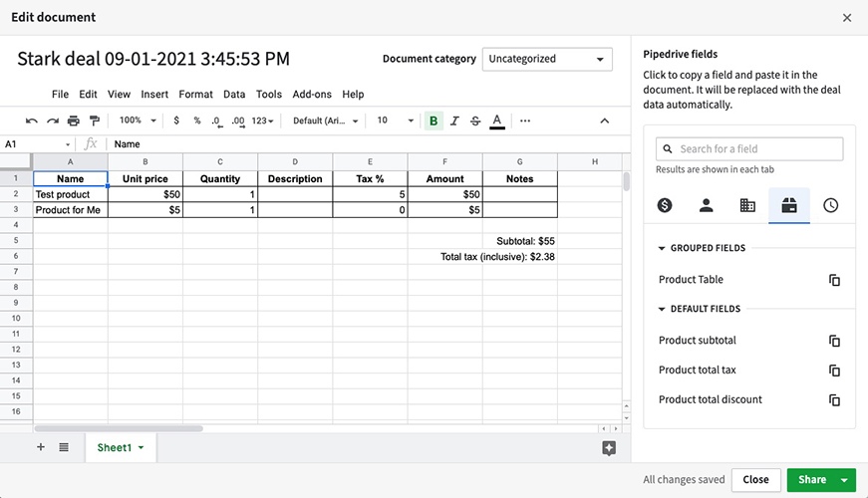The image size is (868, 498).
Task: Open the Insert menu
Action: tap(154, 94)
